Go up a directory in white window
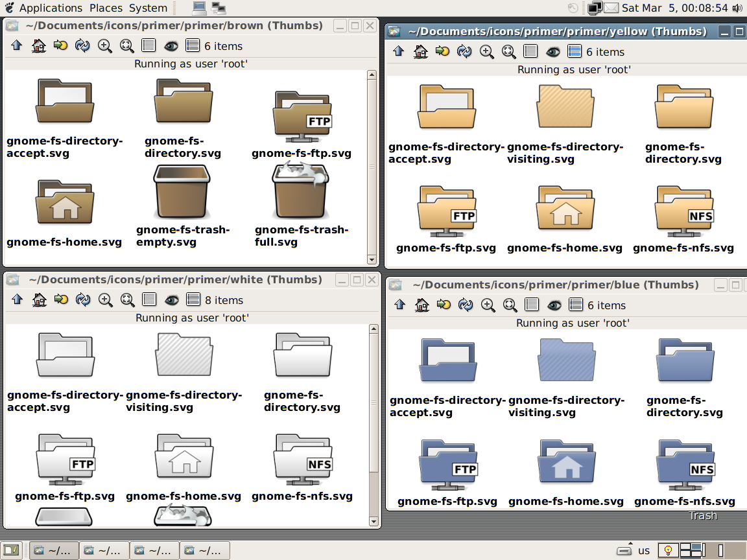Screen dimensions: 747x560 click(17, 299)
